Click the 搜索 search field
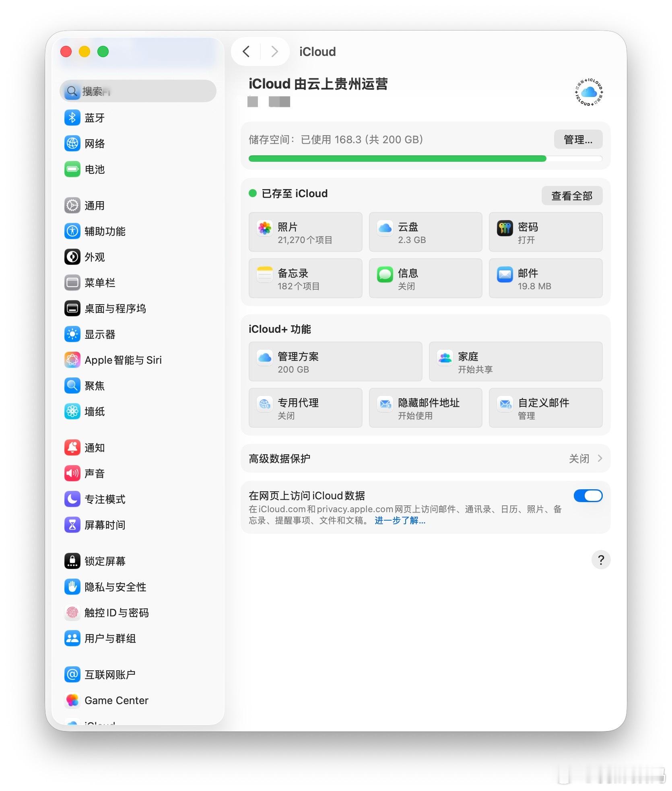 coord(138,91)
